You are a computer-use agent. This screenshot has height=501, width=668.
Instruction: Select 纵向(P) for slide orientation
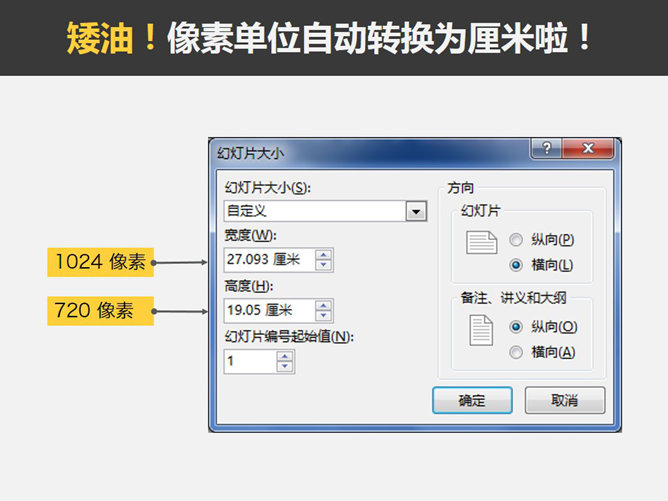click(x=516, y=240)
